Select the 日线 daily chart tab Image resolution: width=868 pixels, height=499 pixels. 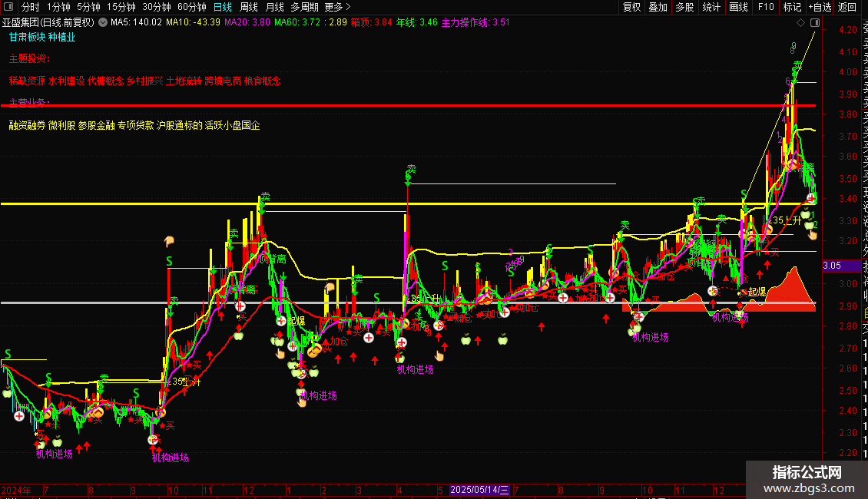pos(223,7)
